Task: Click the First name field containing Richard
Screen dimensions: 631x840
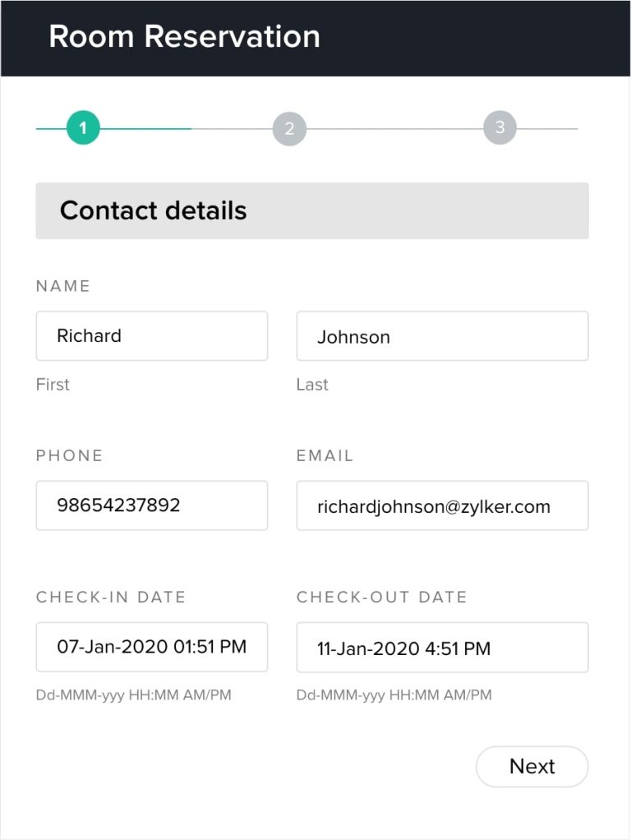Action: tap(152, 335)
